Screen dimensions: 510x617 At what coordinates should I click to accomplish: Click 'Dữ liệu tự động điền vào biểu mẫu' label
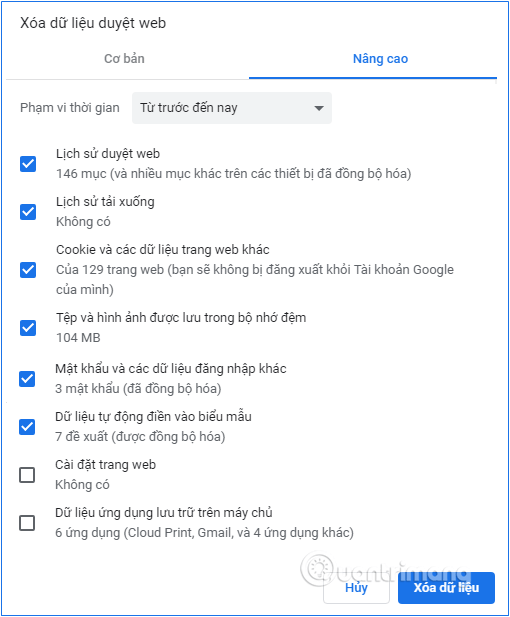coord(153,417)
